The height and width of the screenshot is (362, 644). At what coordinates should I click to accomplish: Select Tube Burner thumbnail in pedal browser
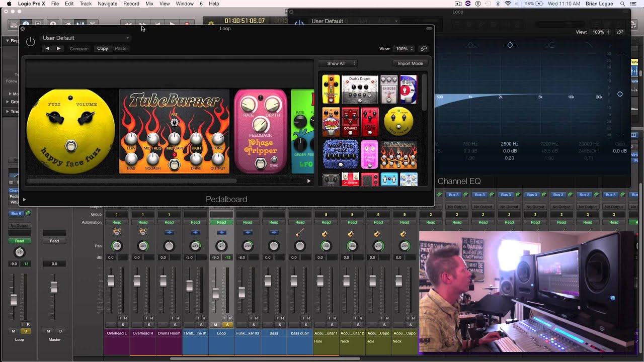coord(398,154)
